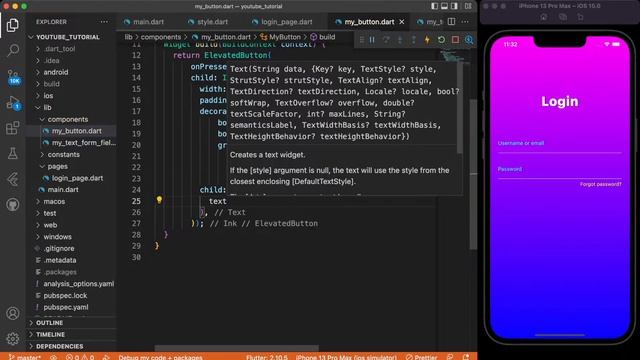The height and width of the screenshot is (360, 640).
Task: Open Explorer more actions ellipsis
Action: coord(104,22)
